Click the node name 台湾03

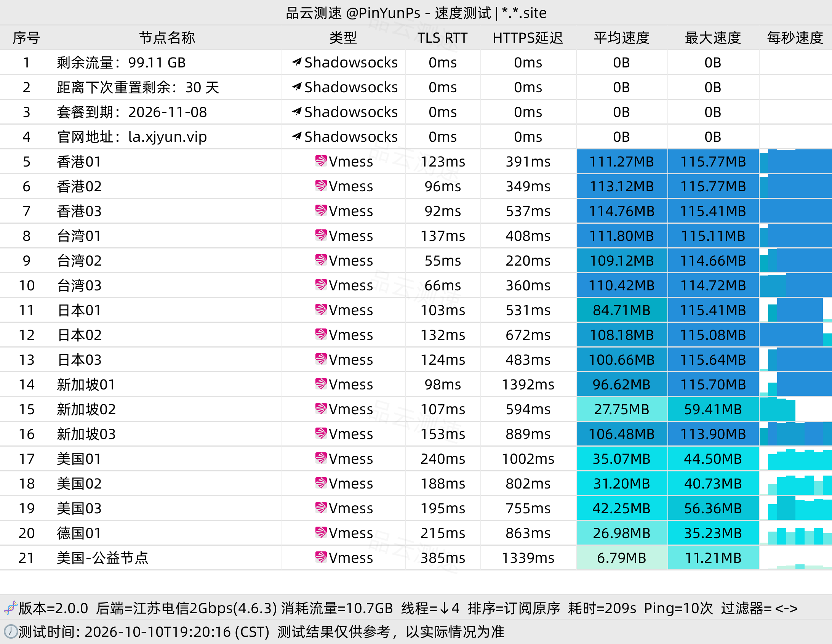coord(79,285)
